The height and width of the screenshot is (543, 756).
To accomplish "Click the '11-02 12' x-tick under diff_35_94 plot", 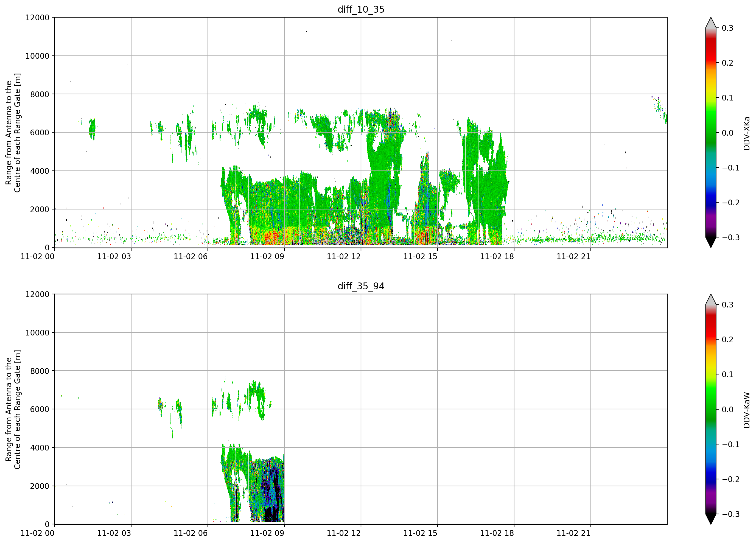I will (x=344, y=533).
